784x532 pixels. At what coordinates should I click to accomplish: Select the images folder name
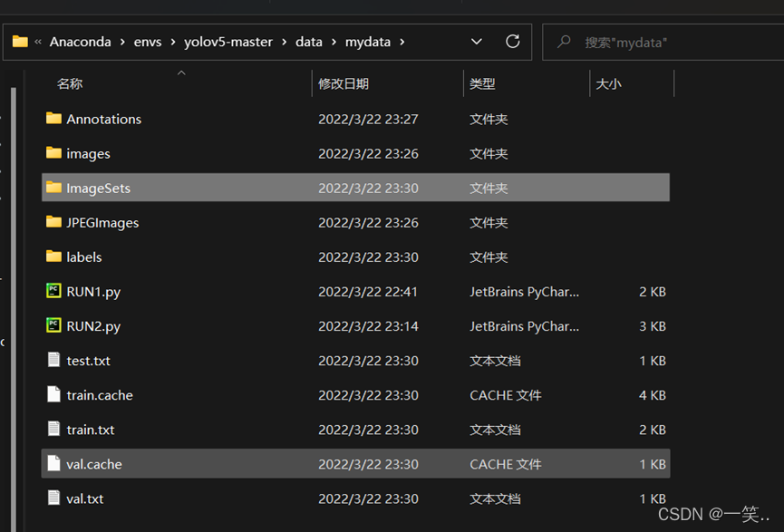(88, 153)
